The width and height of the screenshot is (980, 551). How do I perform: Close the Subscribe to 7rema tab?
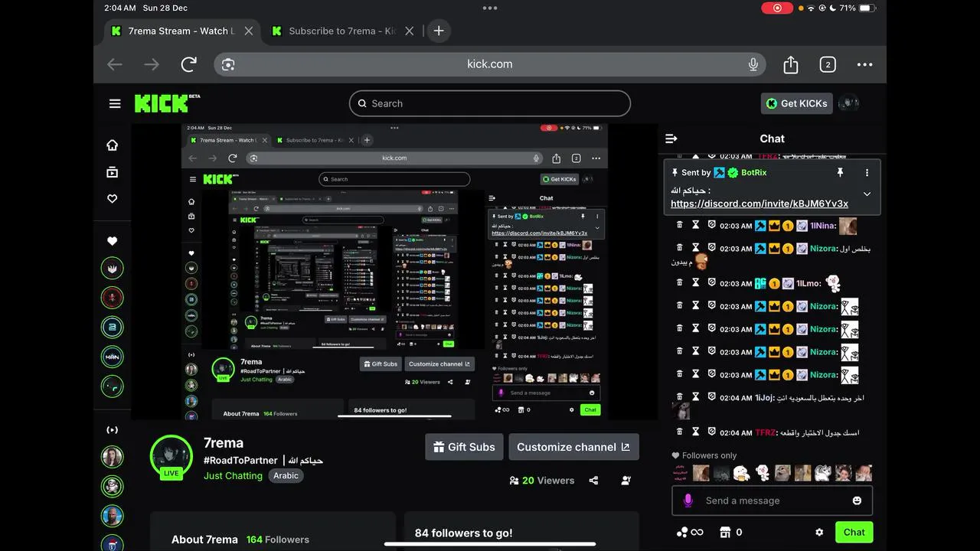(410, 31)
